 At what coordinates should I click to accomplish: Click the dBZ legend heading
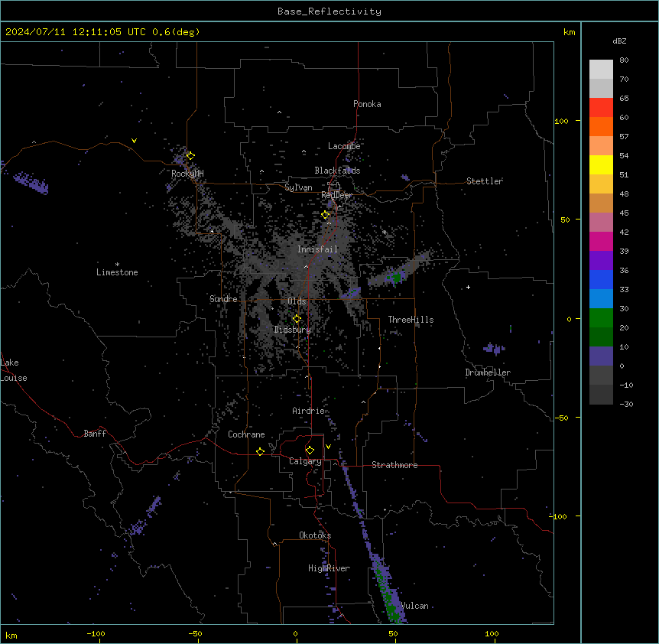619,41
